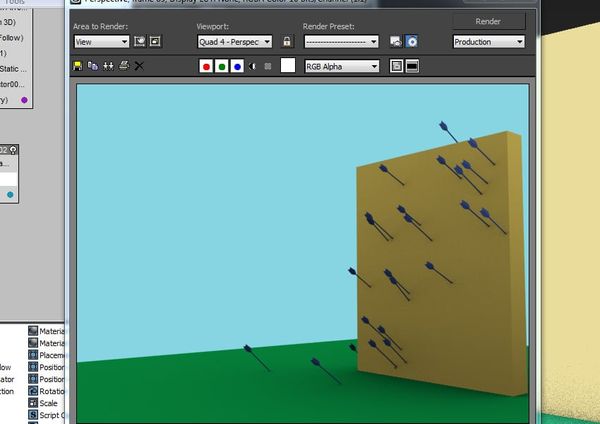The width and height of the screenshot is (600, 424).
Task: Click the Render button
Action: 489,21
